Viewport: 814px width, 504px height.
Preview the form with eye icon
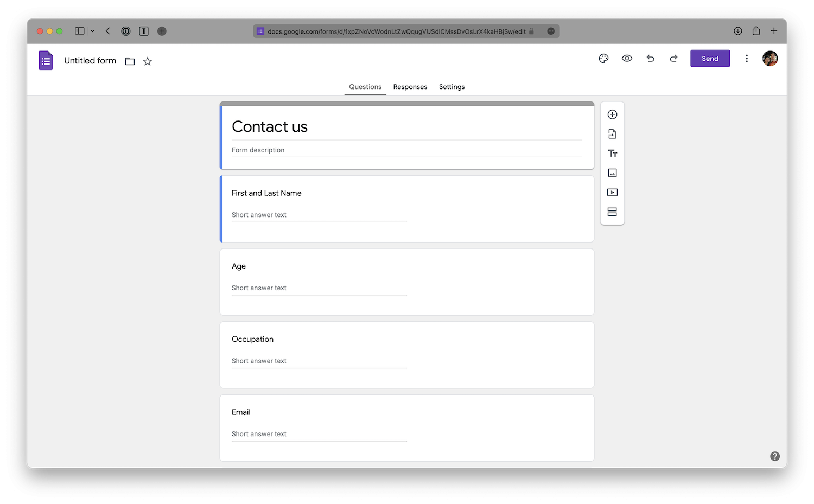(627, 59)
